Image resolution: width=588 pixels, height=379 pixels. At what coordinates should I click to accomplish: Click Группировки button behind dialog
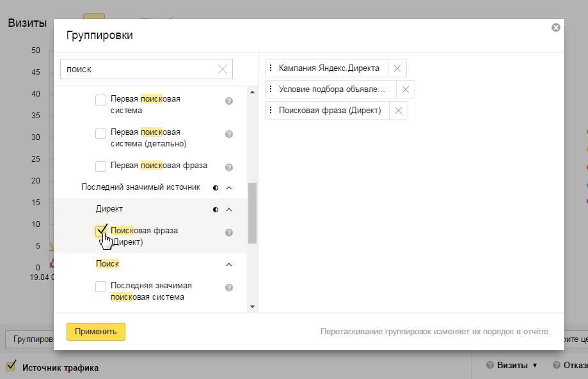click(x=29, y=339)
